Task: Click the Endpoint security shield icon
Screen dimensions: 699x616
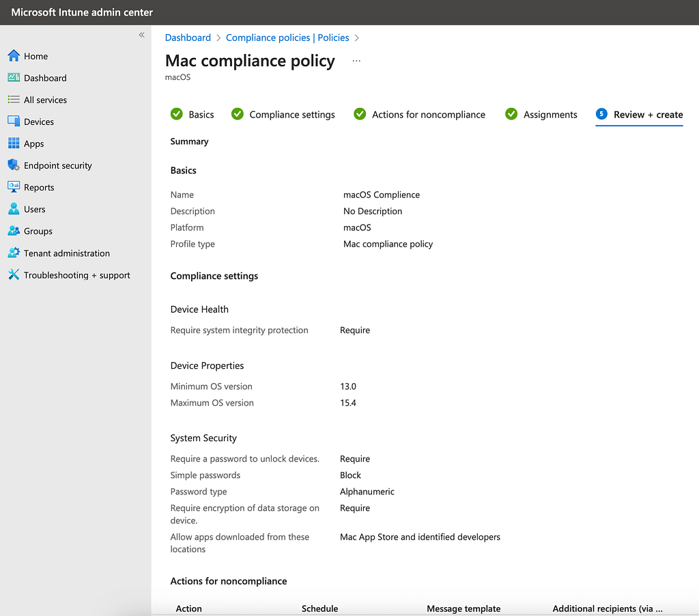Action: 14,165
